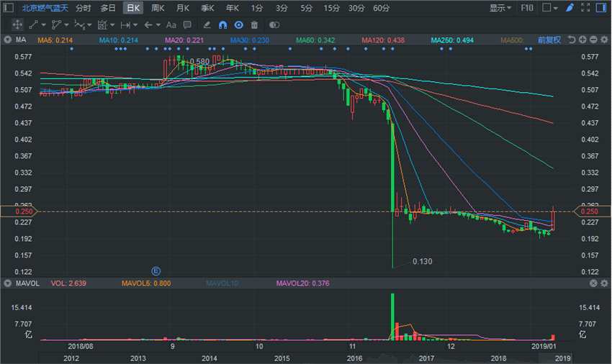Image resolution: width=612 pixels, height=364 pixels.
Task: Click the 0.580 high price label
Action: coord(200,61)
